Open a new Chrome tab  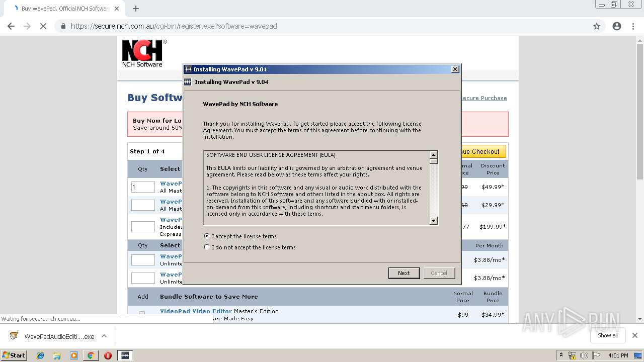(x=136, y=9)
